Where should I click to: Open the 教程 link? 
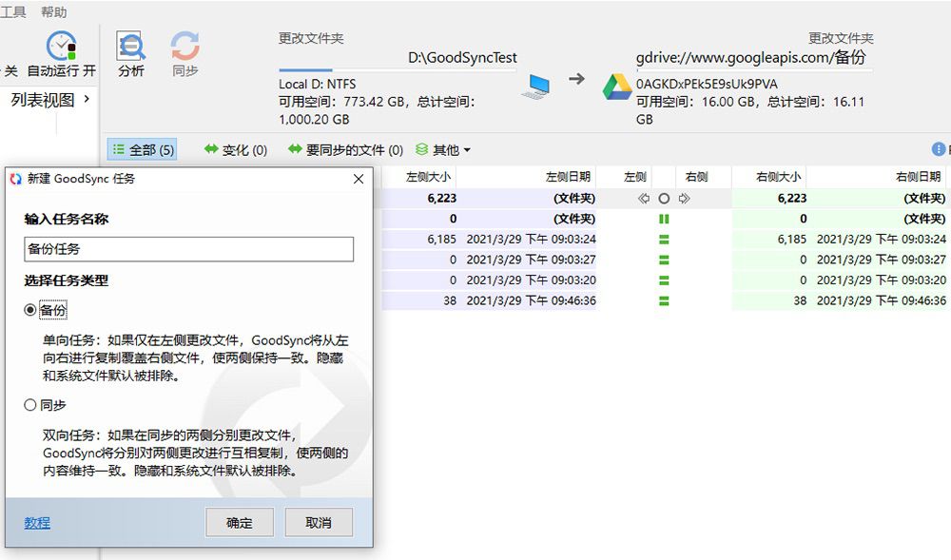coord(37,522)
